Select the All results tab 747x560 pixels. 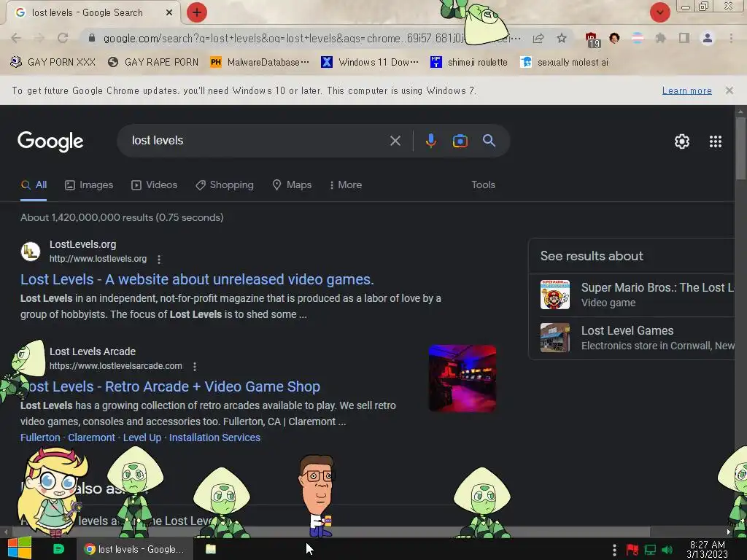click(34, 184)
